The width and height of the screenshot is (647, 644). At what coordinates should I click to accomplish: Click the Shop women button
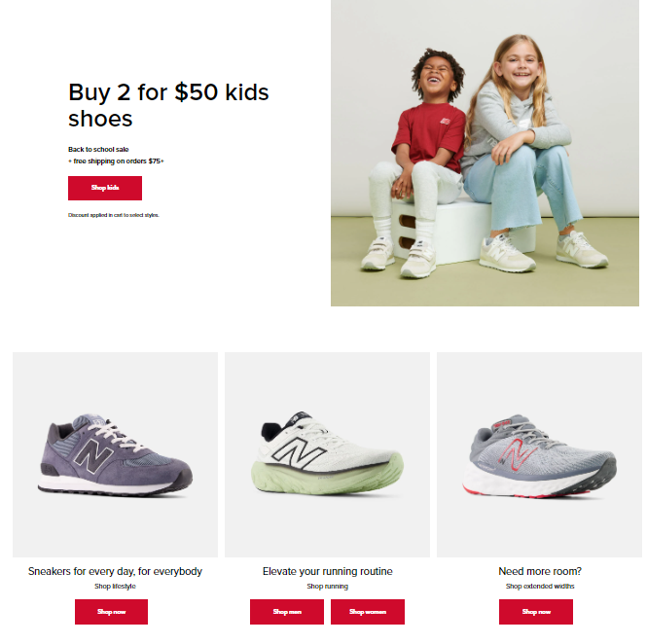(368, 612)
